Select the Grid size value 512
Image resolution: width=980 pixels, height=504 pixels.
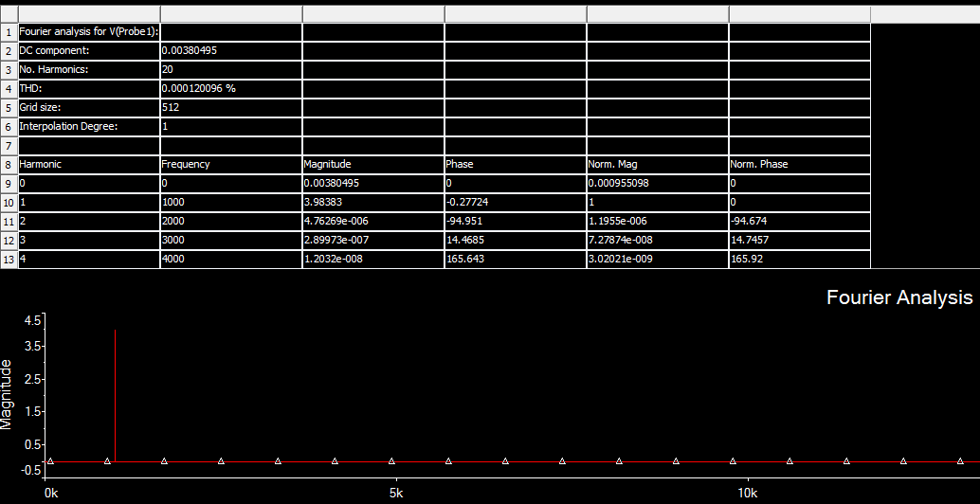pyautogui.click(x=231, y=107)
